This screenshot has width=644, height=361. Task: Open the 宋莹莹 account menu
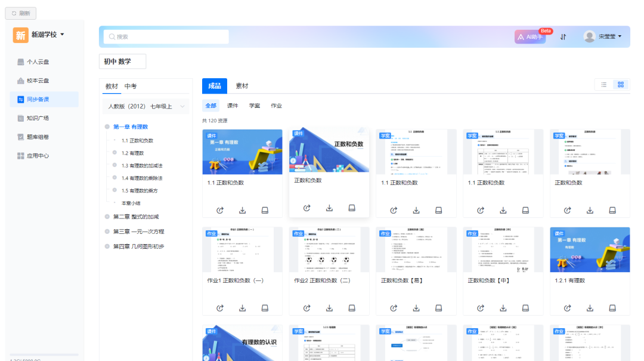(x=602, y=36)
